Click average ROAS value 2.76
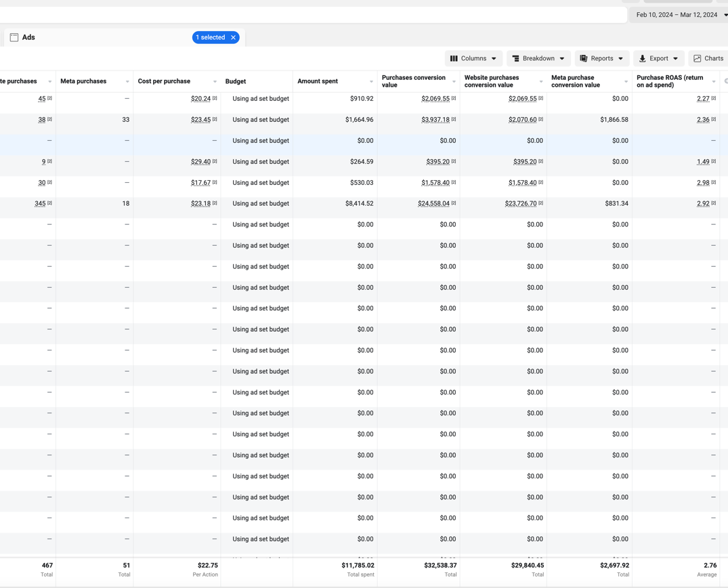728x588 pixels. pyautogui.click(x=710, y=565)
